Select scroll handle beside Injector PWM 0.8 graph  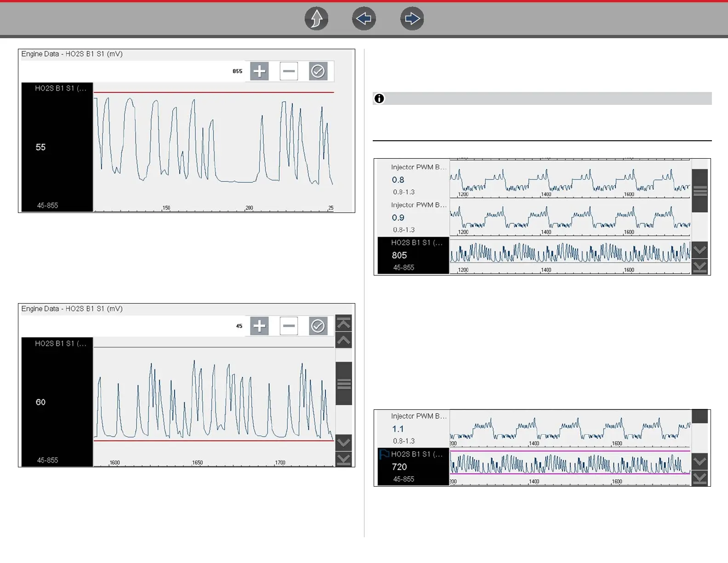(x=700, y=190)
